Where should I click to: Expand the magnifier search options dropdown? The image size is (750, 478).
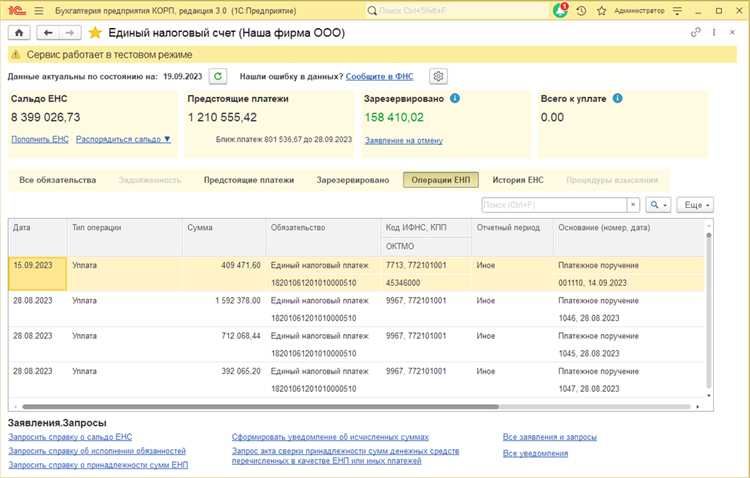[659, 204]
